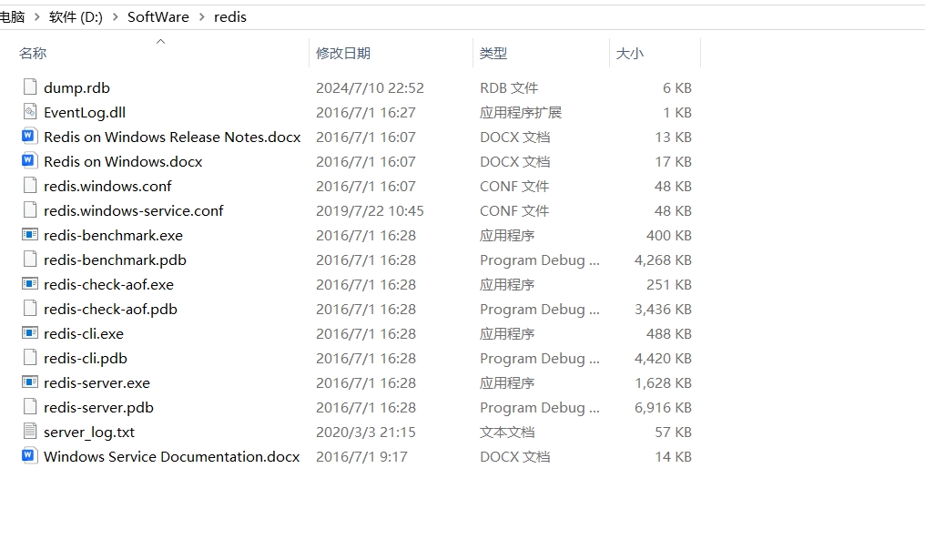Screen dimensions: 925x560
Task: Click the 应用程序扩展 type cell
Action: tap(521, 112)
